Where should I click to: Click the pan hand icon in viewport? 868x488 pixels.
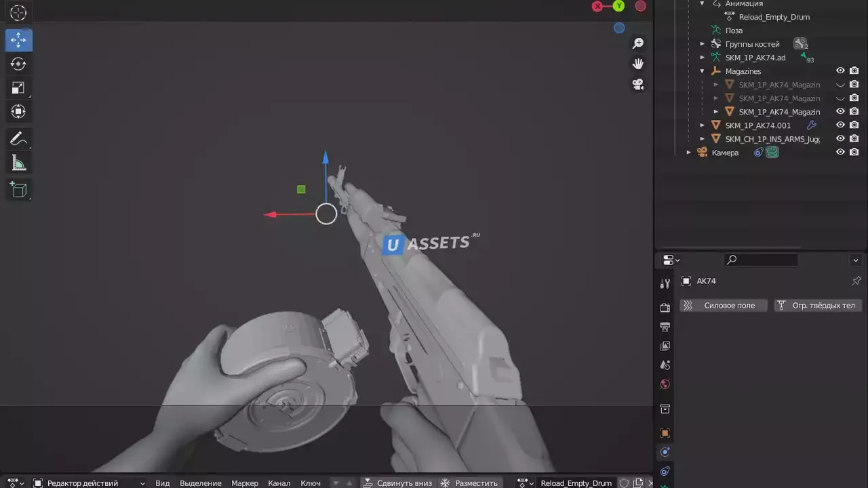pos(638,64)
